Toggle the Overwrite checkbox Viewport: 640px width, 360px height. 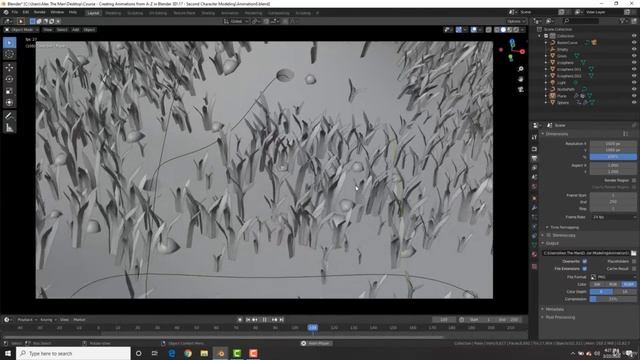click(584, 261)
